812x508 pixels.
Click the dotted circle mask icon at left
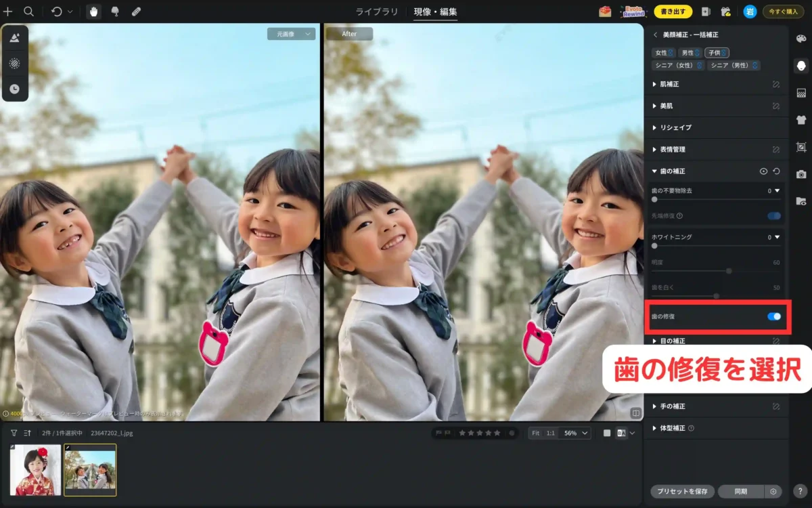point(14,63)
